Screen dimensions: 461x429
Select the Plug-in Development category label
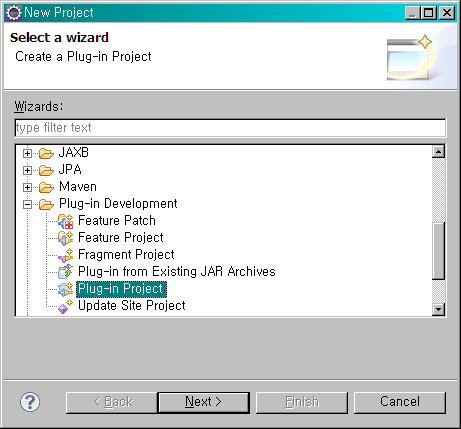click(x=118, y=204)
